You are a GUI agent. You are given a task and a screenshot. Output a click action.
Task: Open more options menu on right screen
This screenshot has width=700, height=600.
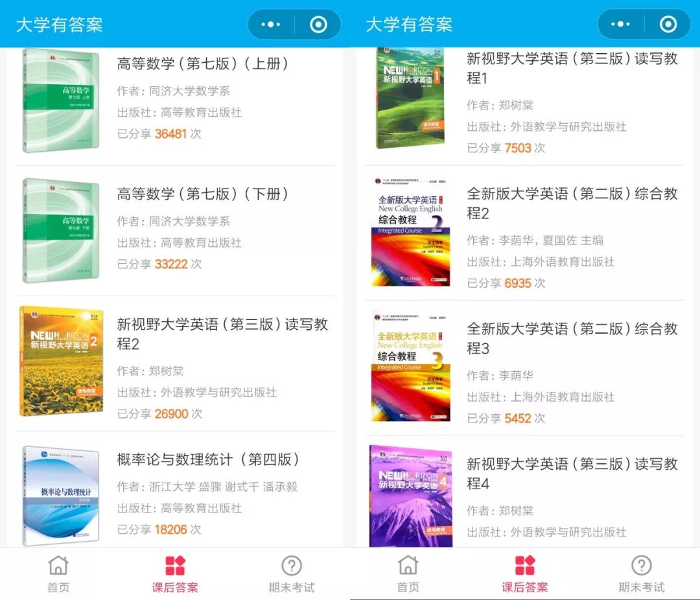620,23
